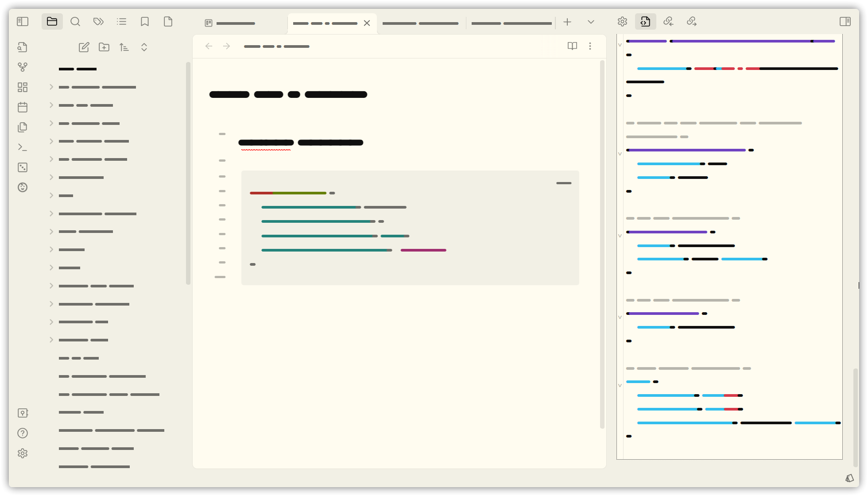Collapse or expand all folders chevrons

tap(144, 47)
